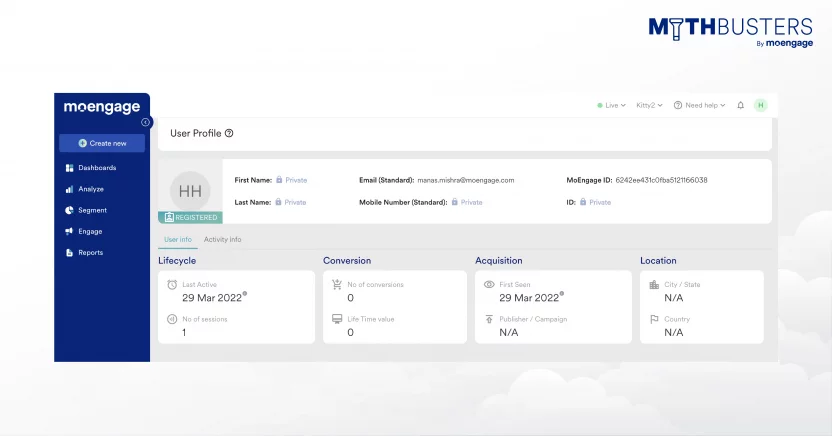This screenshot has height=436, width=832.
Task: Click First Seen date 29 Mar 2022
Action: point(529,298)
